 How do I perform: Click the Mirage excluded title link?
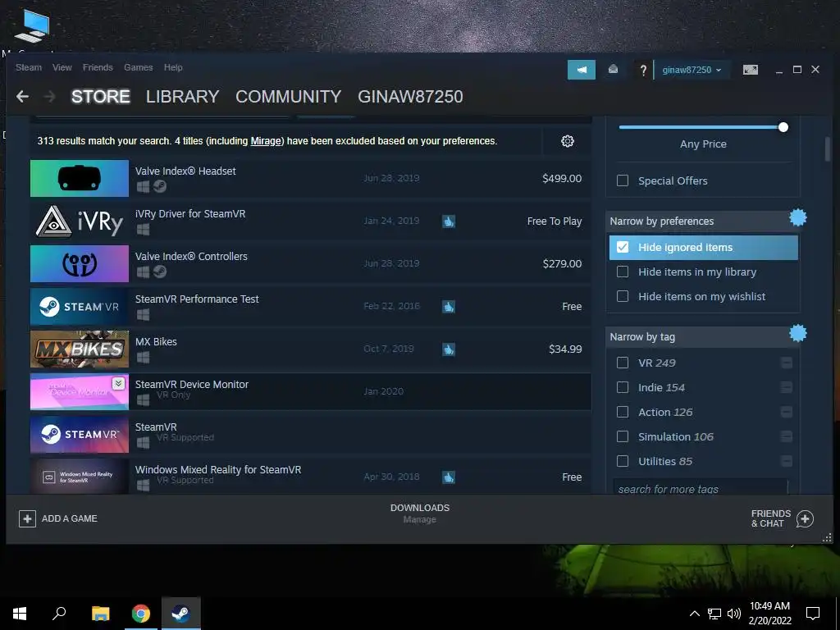265,141
